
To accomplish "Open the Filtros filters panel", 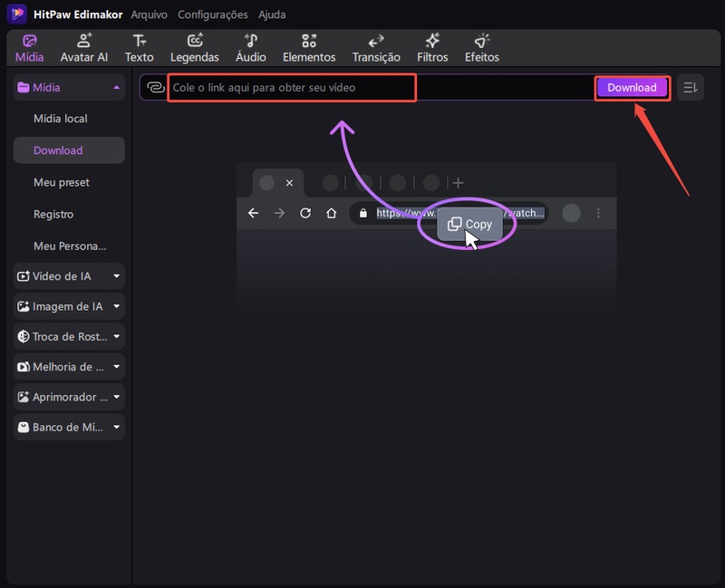I will (x=432, y=48).
